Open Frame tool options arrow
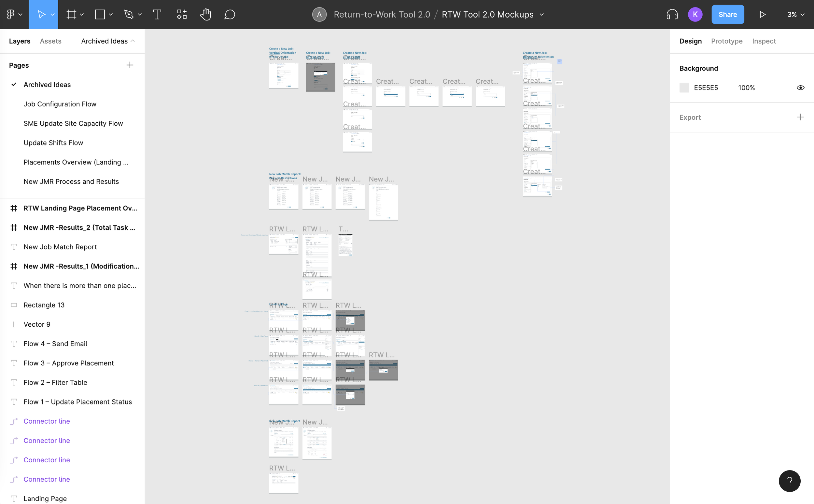Image resolution: width=814 pixels, height=504 pixels. [82, 14]
